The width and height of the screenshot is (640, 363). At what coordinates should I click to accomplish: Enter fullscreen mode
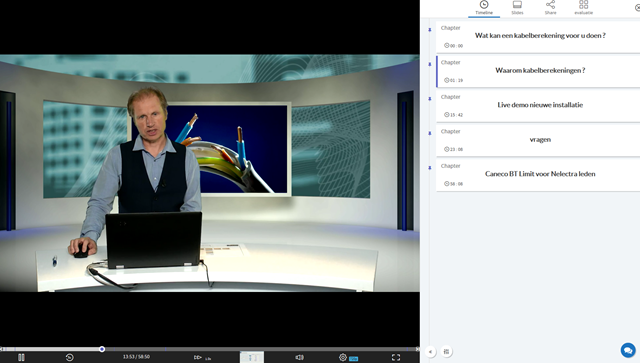(396, 357)
